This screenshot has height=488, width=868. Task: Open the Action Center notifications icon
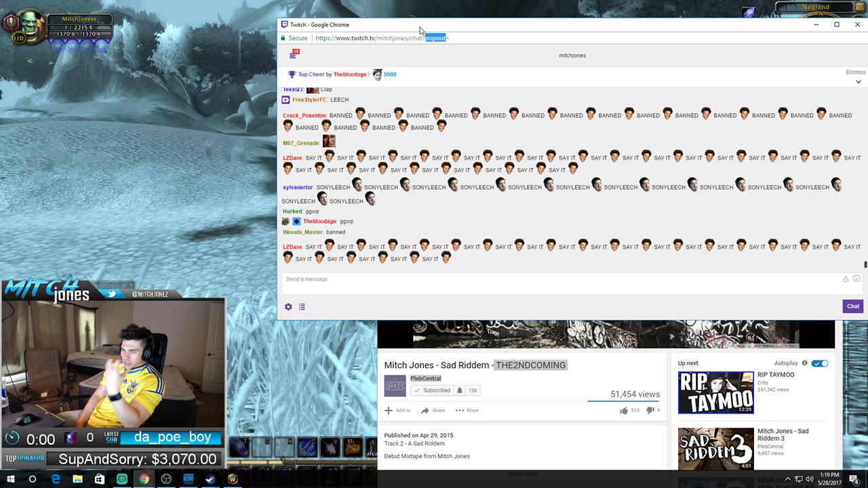(854, 479)
